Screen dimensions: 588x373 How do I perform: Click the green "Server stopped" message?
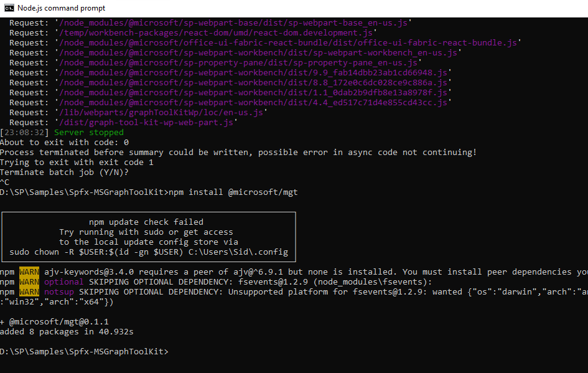(x=89, y=132)
